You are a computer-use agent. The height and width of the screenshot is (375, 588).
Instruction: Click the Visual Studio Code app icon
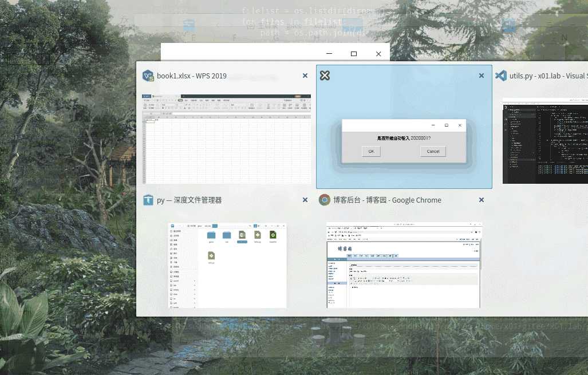[x=501, y=76]
